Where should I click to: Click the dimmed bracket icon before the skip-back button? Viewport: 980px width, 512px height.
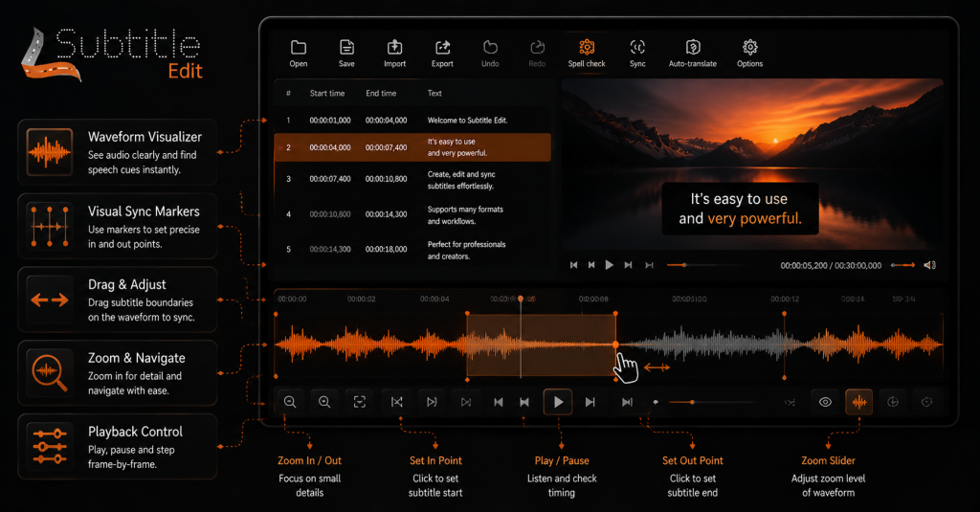[466, 402]
